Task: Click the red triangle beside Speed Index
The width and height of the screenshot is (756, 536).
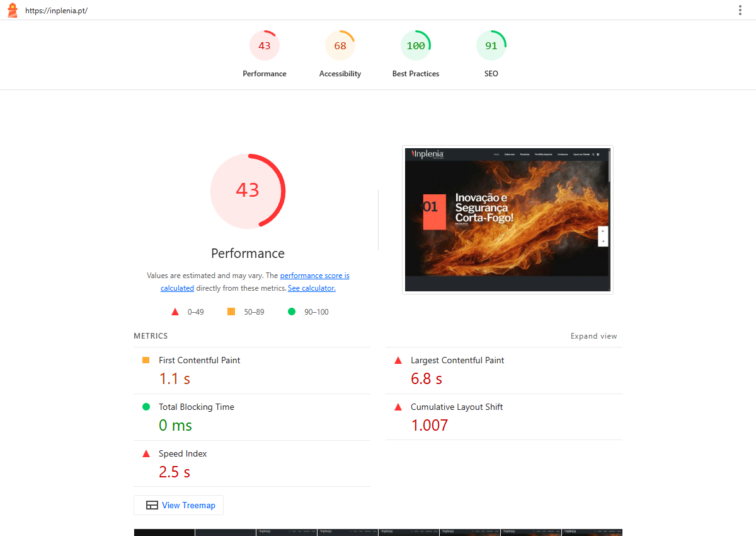Action: click(146, 453)
